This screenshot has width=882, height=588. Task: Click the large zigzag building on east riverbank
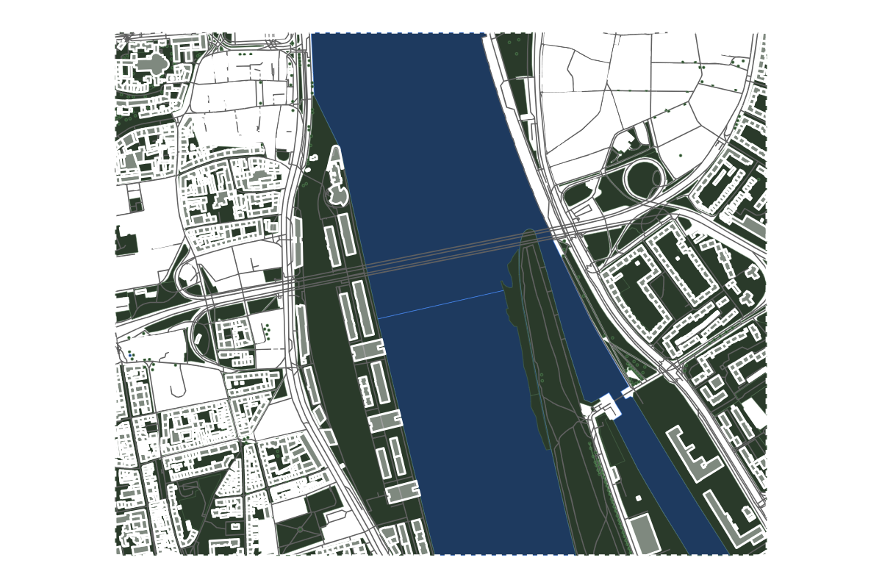tap(693, 453)
